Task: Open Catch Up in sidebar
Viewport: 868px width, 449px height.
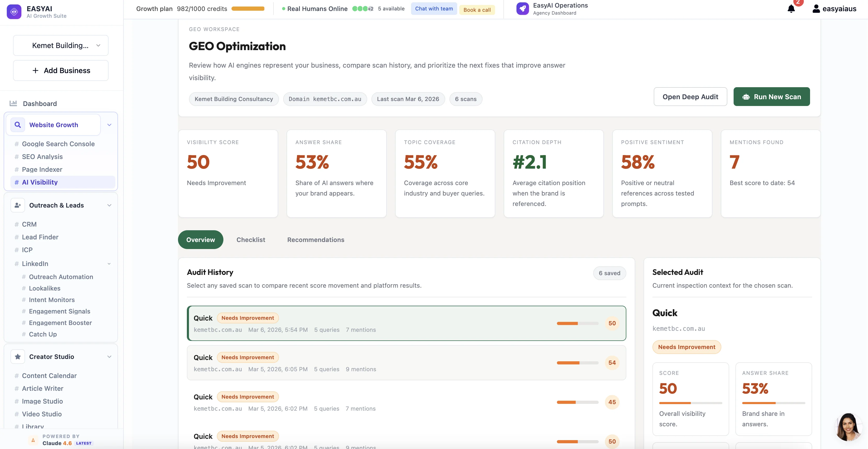Action: 43,334
